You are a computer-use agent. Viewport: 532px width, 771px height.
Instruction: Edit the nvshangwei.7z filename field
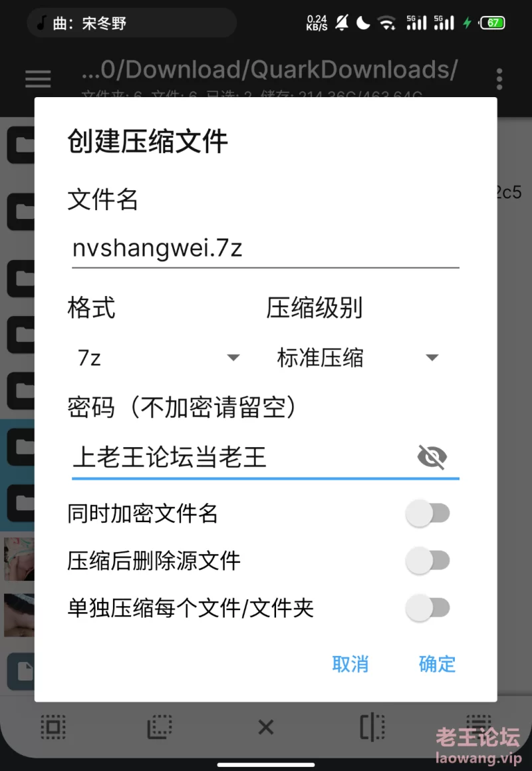(x=265, y=248)
